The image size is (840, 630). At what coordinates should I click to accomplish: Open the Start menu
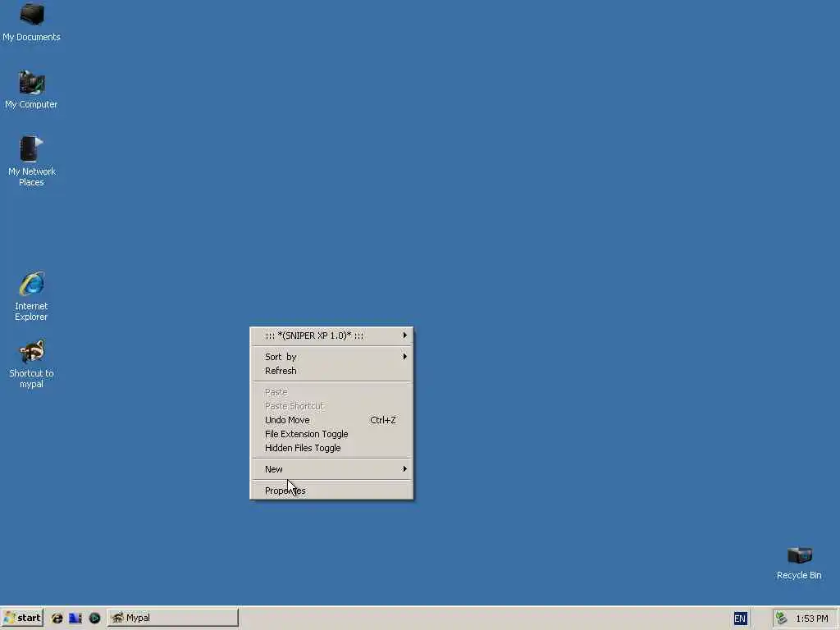point(22,618)
